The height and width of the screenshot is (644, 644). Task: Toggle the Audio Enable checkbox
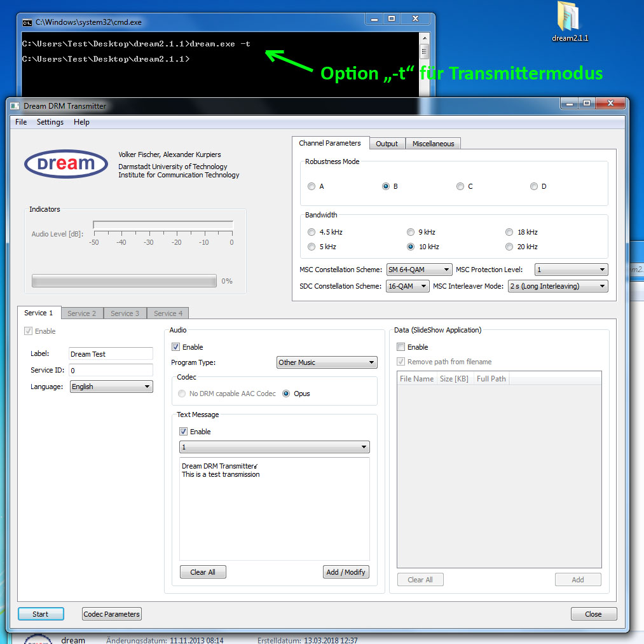[x=176, y=347]
